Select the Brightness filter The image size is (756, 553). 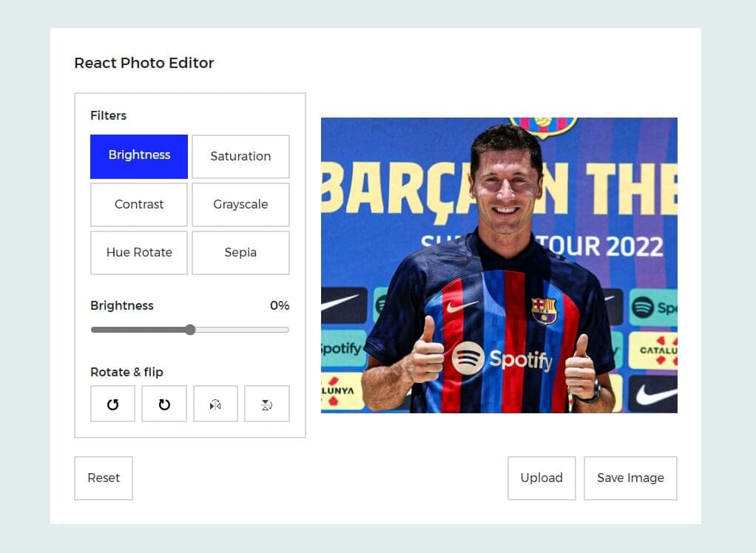coord(138,156)
